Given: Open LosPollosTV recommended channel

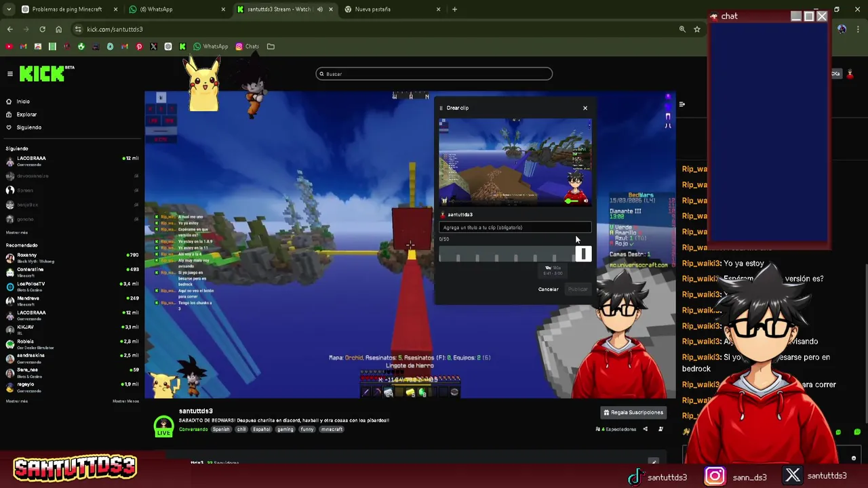Looking at the screenshot, I should [x=71, y=286].
